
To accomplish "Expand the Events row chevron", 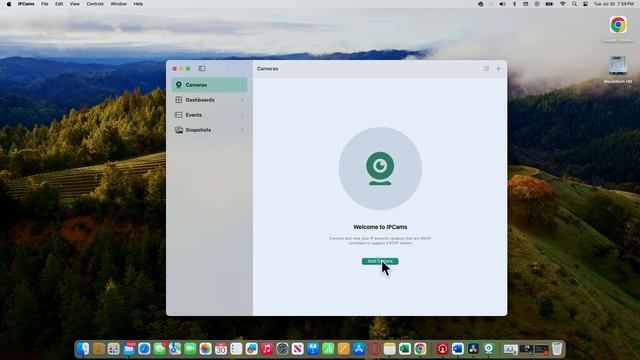I will (x=242, y=115).
